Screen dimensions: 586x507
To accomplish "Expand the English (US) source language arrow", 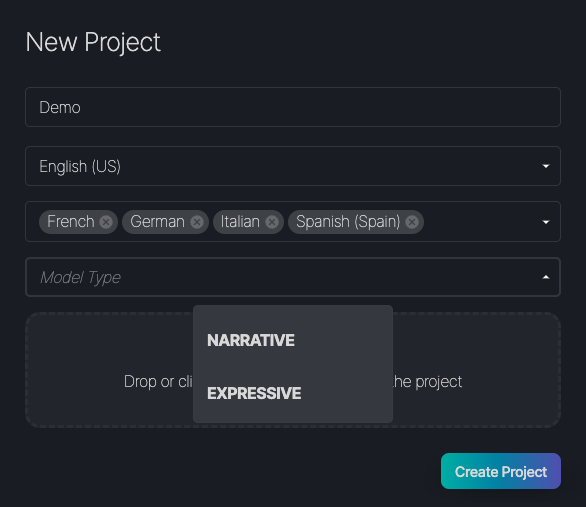I will pos(546,166).
